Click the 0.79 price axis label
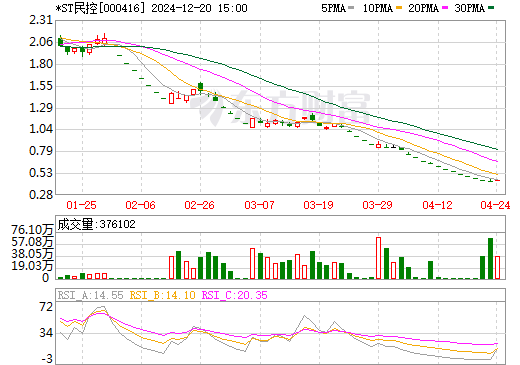 click(41, 151)
